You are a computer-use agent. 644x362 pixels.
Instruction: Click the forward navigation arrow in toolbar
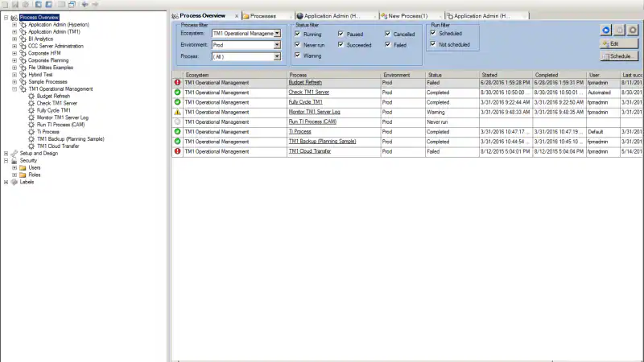(x=95, y=4)
